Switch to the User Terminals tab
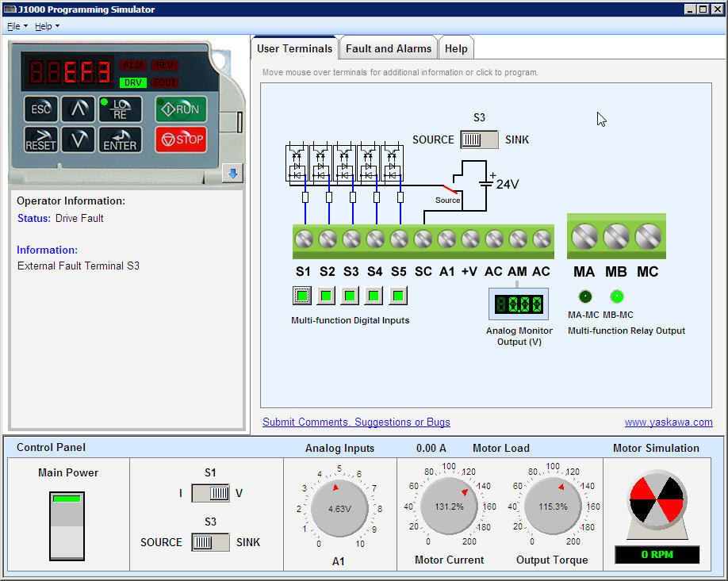 pos(294,48)
